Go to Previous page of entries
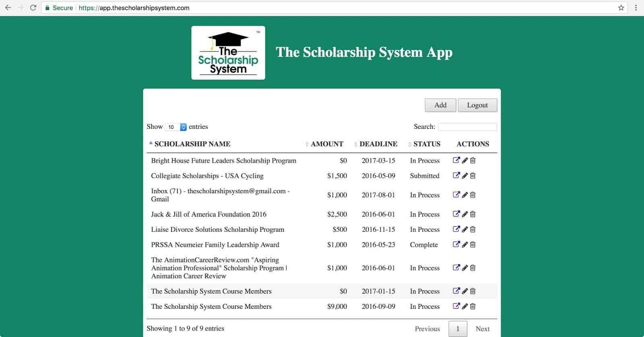Viewport: 644px width, 337px height. pos(427,329)
